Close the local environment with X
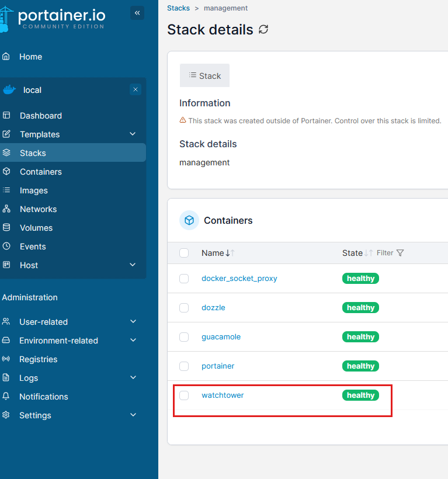 (136, 89)
